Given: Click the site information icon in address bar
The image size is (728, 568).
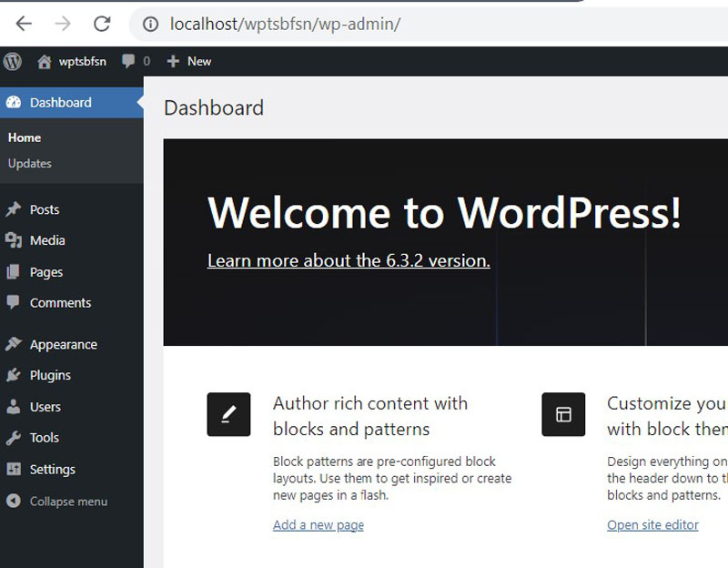Looking at the screenshot, I should click(150, 24).
